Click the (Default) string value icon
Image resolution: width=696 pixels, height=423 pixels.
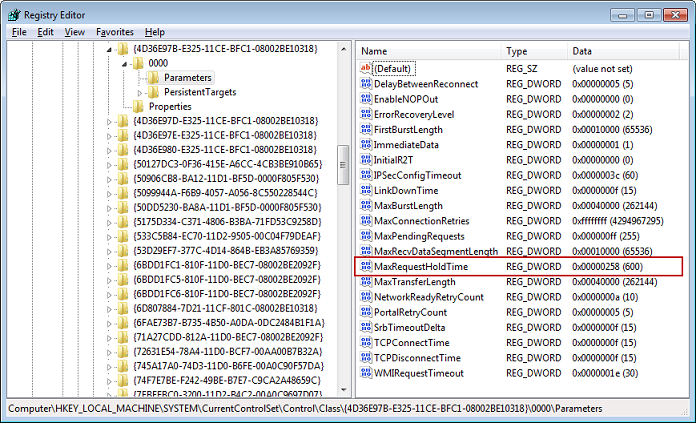click(x=365, y=67)
